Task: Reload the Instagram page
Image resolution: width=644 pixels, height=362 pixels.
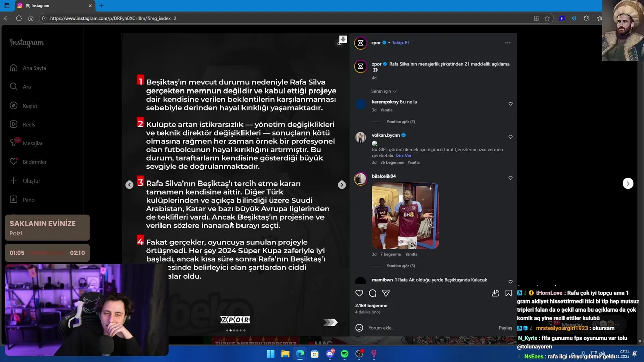Action: 19,18
